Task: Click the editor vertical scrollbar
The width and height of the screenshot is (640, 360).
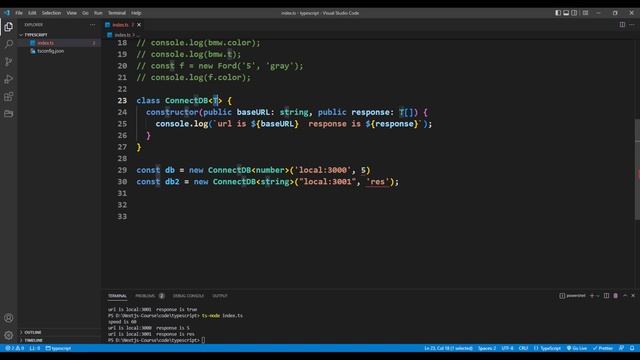Action: click(637, 169)
